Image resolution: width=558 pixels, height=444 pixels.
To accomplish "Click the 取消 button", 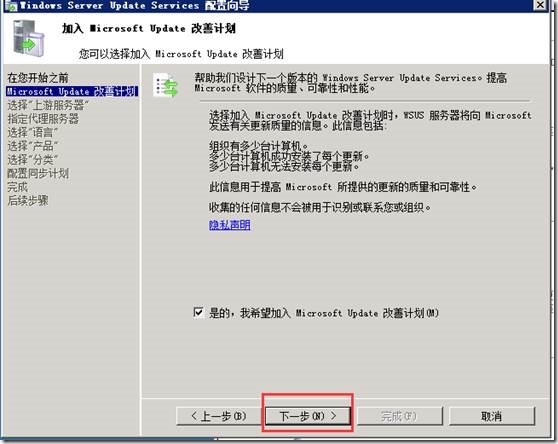I will pos(492,416).
